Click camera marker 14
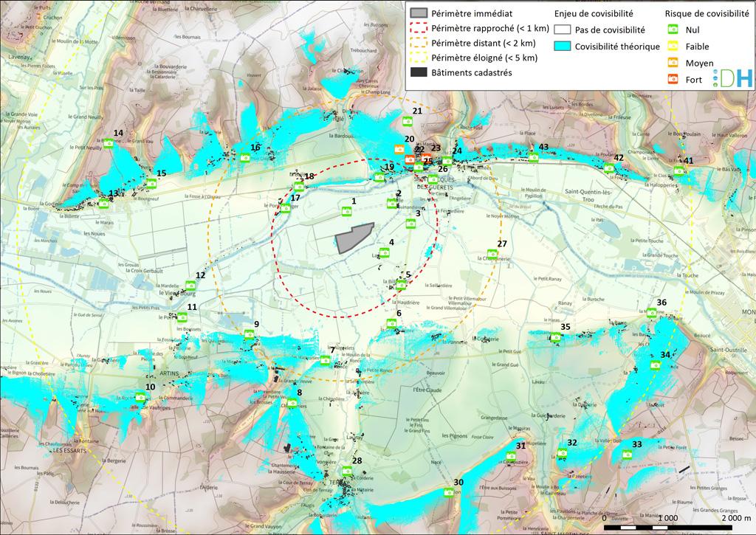This screenshot has height=535, width=756. coord(109,142)
